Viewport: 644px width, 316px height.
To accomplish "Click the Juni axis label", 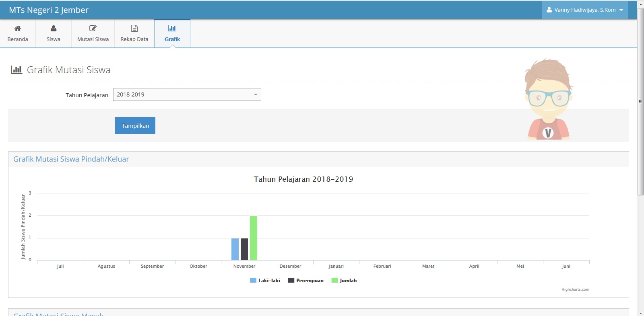I will [x=566, y=266].
